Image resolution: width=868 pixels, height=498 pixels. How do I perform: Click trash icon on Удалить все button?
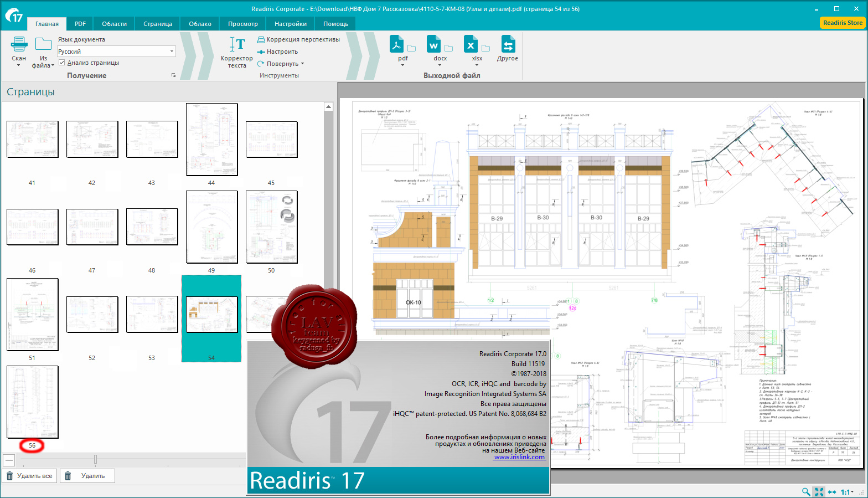(10, 476)
